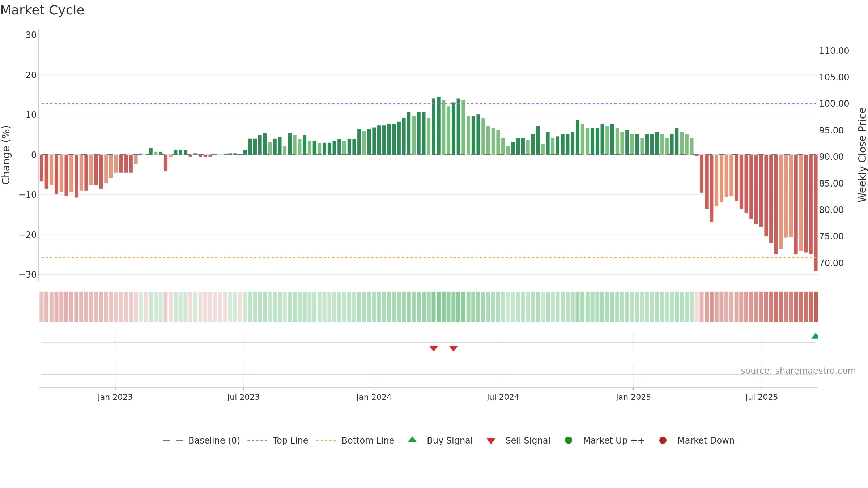The width and height of the screenshot is (868, 488).
Task: Click the Change (%) axis title
Action: (x=6, y=155)
